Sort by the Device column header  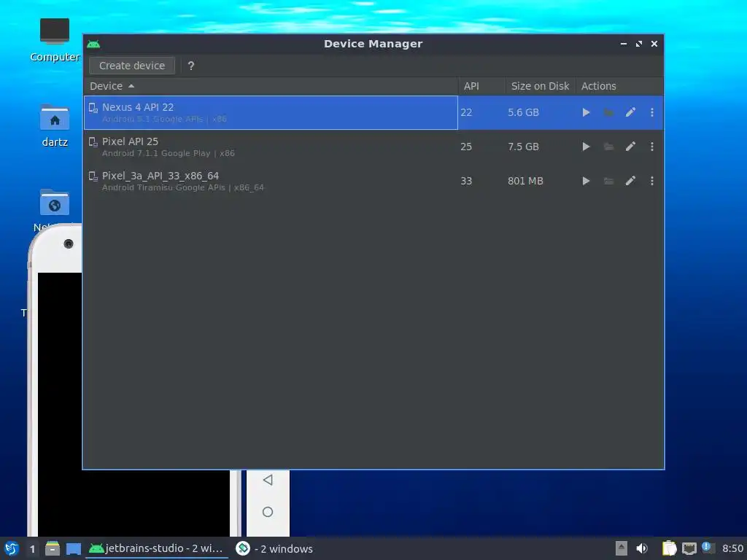click(271, 86)
